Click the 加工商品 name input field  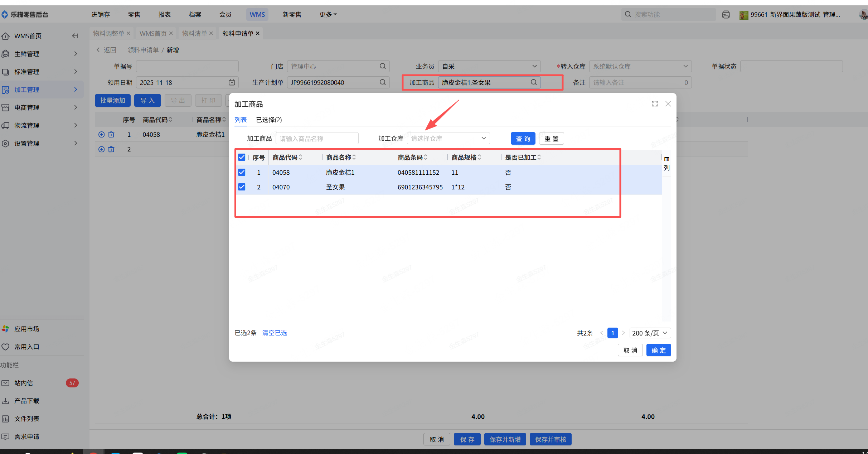tap(317, 139)
